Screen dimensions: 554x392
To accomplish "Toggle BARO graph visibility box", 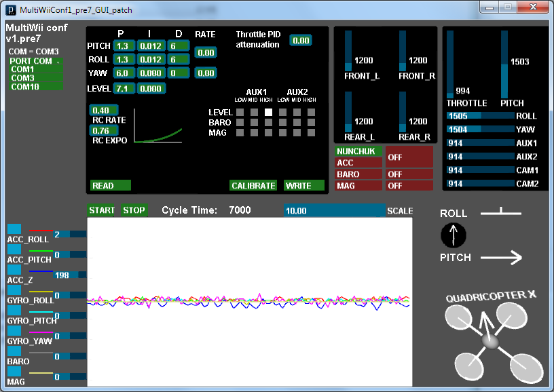I will click(14, 351).
